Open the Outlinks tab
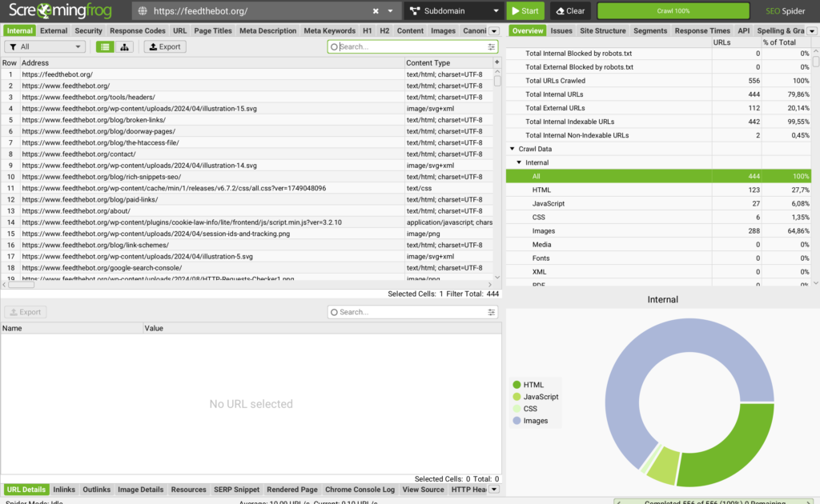 pos(96,490)
